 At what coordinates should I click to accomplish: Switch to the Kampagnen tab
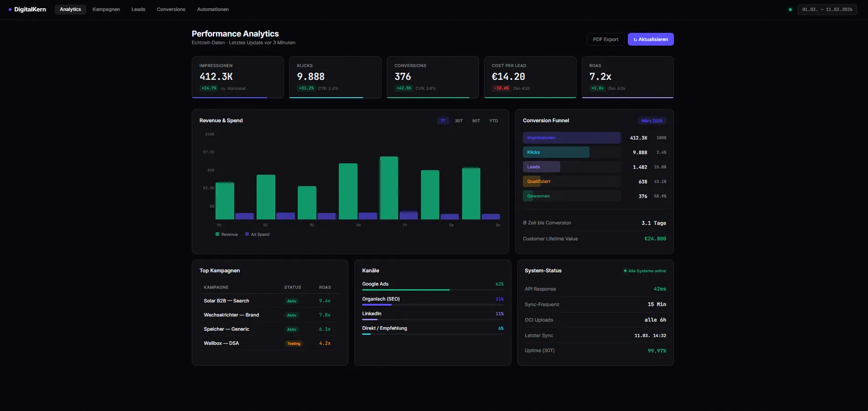105,9
